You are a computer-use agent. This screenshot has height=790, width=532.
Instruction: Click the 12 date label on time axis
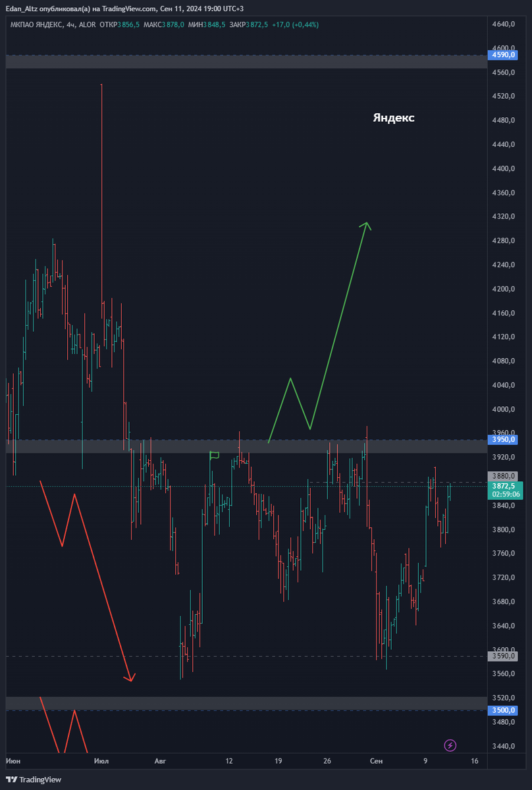point(229,761)
